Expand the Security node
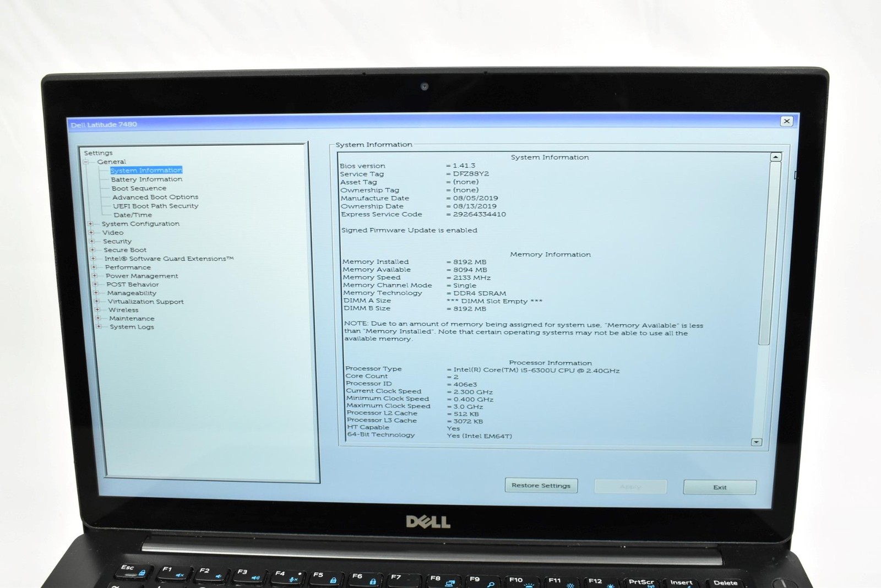This screenshot has height=588, width=881. (92, 241)
